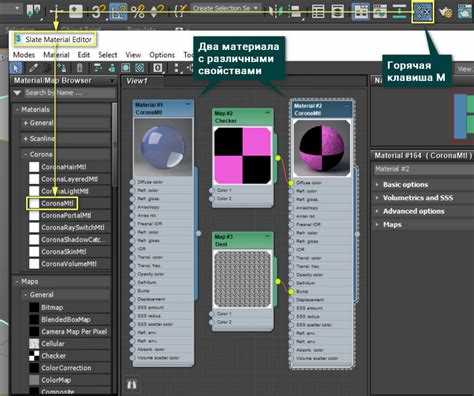The height and width of the screenshot is (396, 474).
Task: Open the Options menu
Action: pyautogui.click(x=162, y=55)
